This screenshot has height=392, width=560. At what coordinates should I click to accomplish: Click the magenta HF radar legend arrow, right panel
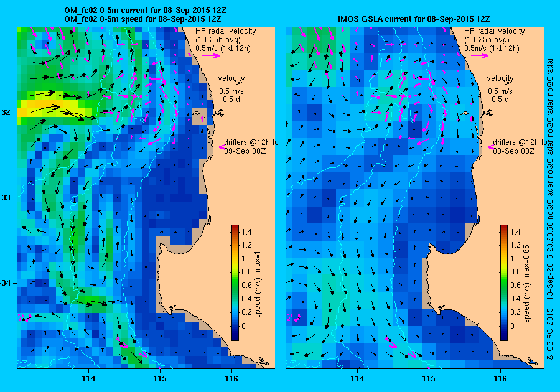pos(480,55)
